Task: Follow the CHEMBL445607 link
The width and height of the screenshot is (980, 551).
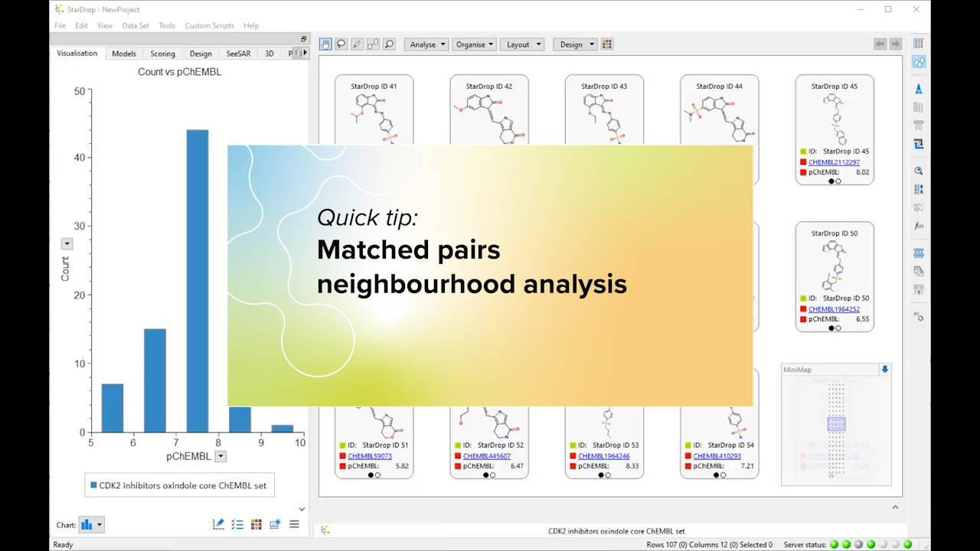Action: (x=487, y=456)
